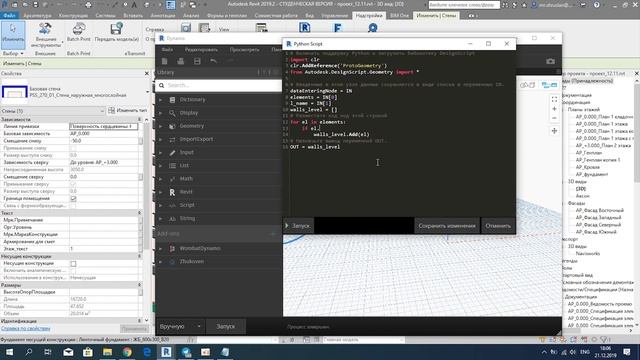Expand Revit library category
640x360 pixels.
pyautogui.click(x=161, y=192)
